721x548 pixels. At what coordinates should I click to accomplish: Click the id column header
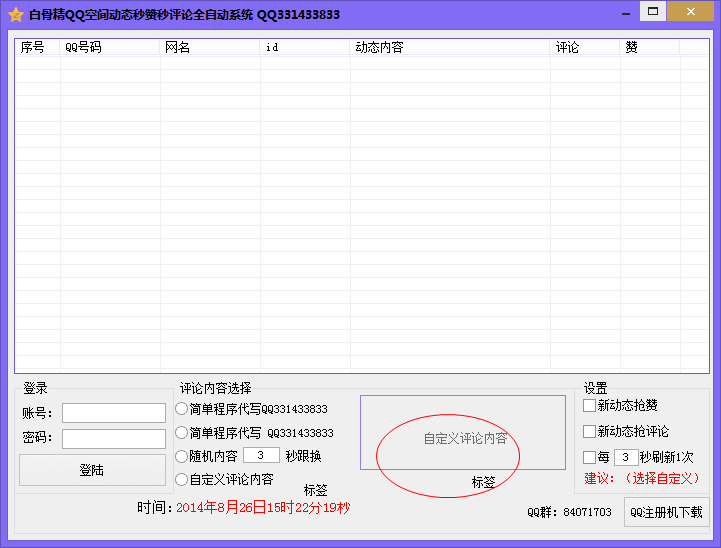point(305,47)
